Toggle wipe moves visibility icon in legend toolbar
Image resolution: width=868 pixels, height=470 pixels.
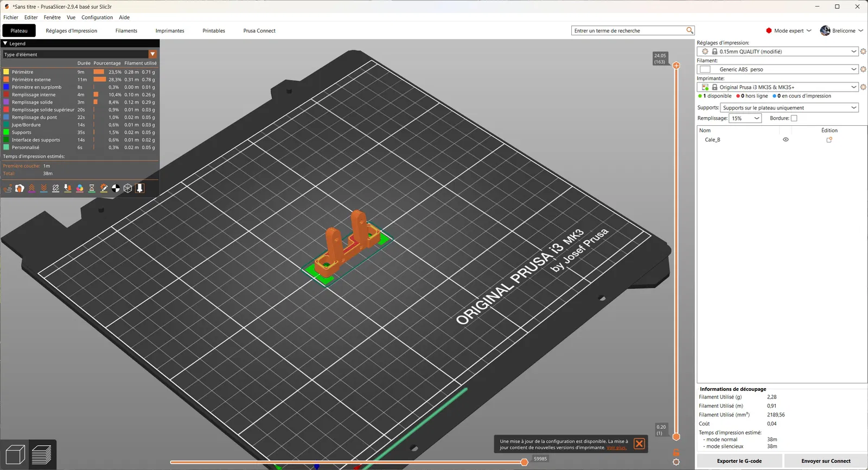pos(20,188)
